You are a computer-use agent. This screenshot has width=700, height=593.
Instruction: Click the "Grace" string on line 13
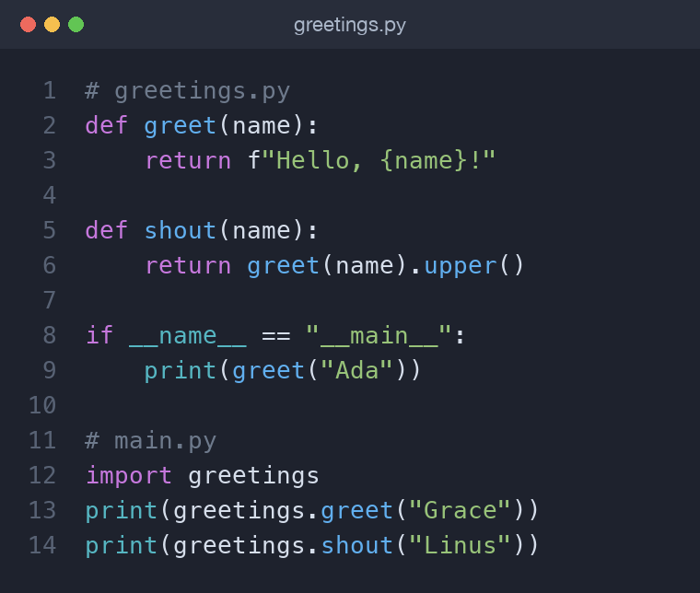tap(460, 510)
